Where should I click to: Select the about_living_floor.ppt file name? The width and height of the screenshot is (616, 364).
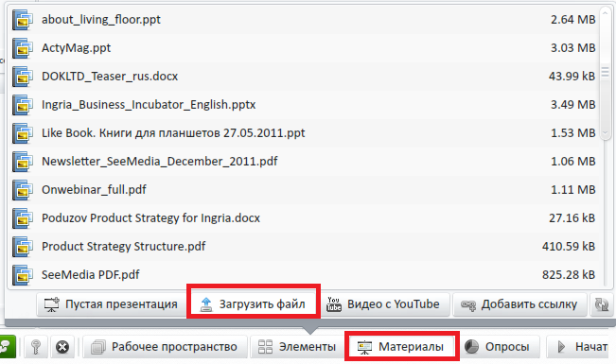point(101,20)
